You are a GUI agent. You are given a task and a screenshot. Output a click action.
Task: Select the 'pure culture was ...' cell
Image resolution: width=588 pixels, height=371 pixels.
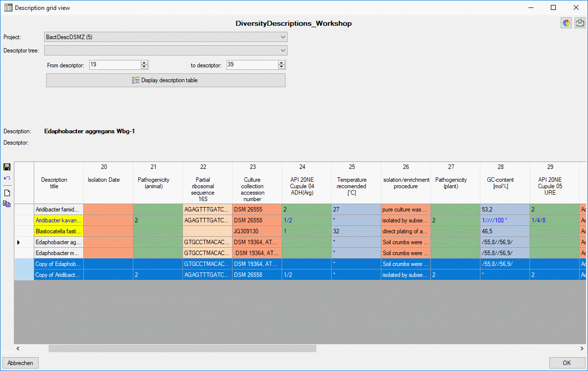(x=406, y=210)
